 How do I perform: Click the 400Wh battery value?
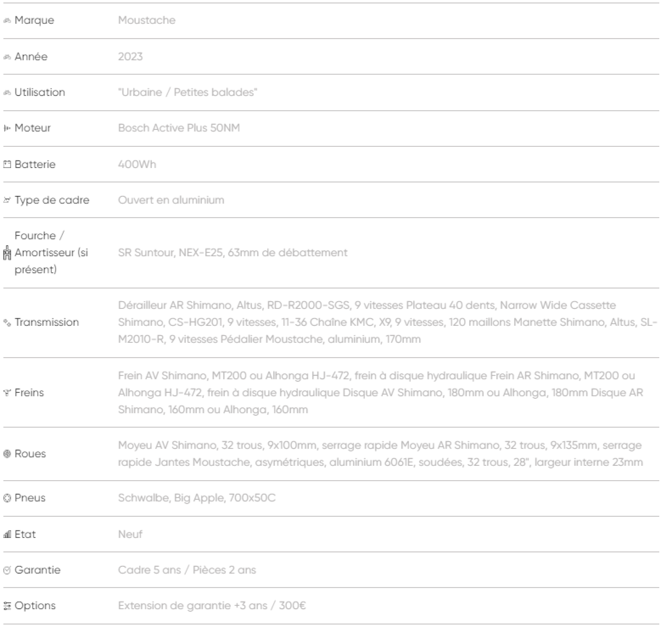[137, 165]
